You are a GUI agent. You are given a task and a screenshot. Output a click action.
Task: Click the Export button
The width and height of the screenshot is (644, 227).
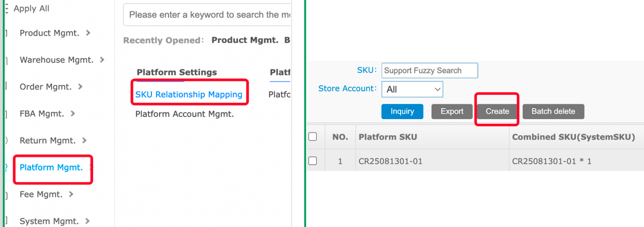coord(452,111)
